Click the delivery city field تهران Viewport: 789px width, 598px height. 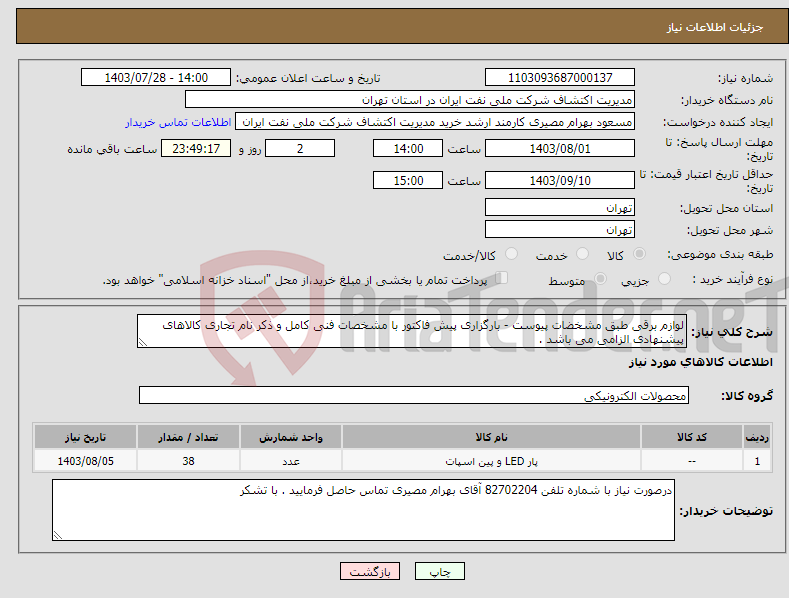560,230
